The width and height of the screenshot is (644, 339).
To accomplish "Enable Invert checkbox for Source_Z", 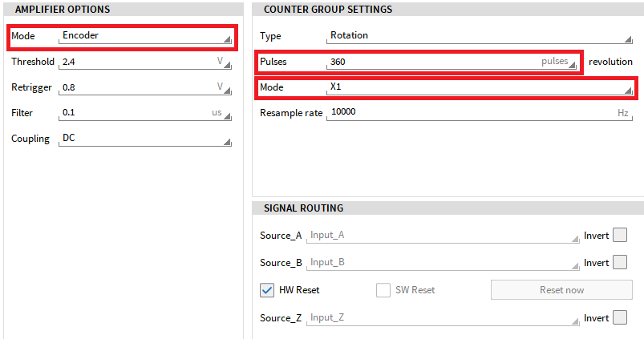I will click(620, 318).
